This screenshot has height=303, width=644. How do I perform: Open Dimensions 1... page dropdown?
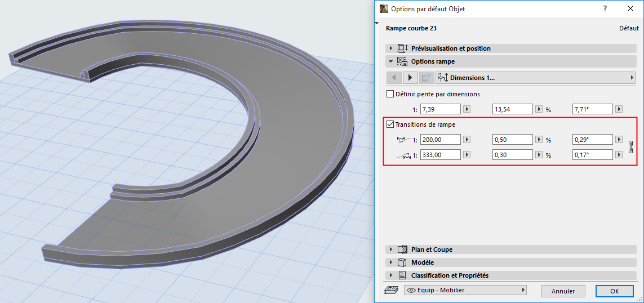(x=536, y=77)
